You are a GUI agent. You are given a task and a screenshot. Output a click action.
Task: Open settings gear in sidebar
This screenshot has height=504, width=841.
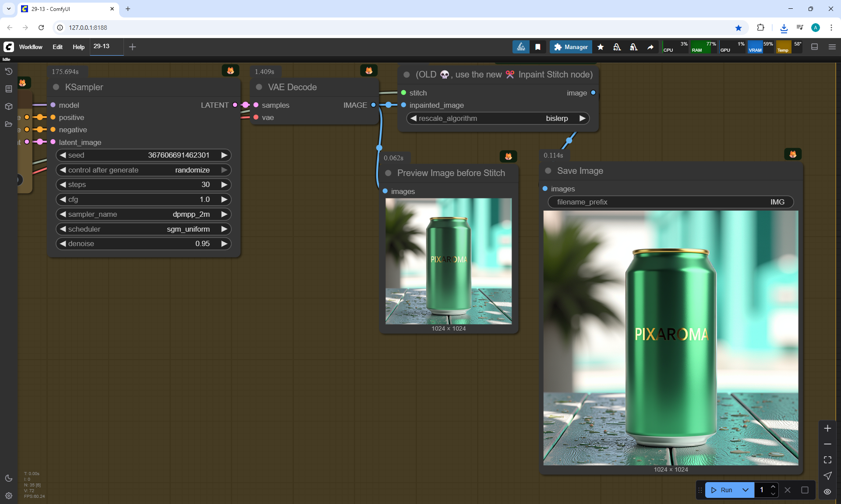(8, 496)
